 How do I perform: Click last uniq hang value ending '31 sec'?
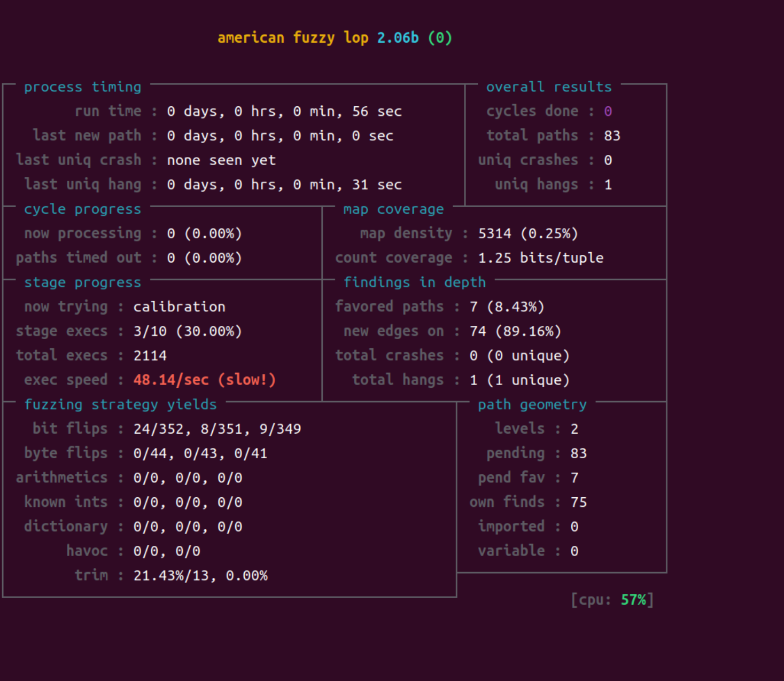284,185
